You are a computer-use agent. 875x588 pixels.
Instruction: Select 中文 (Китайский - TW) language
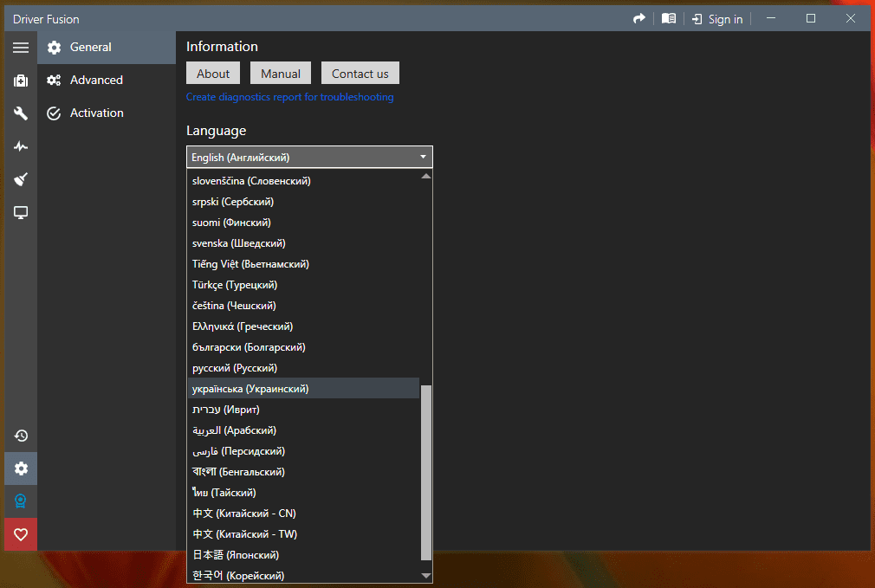point(303,534)
